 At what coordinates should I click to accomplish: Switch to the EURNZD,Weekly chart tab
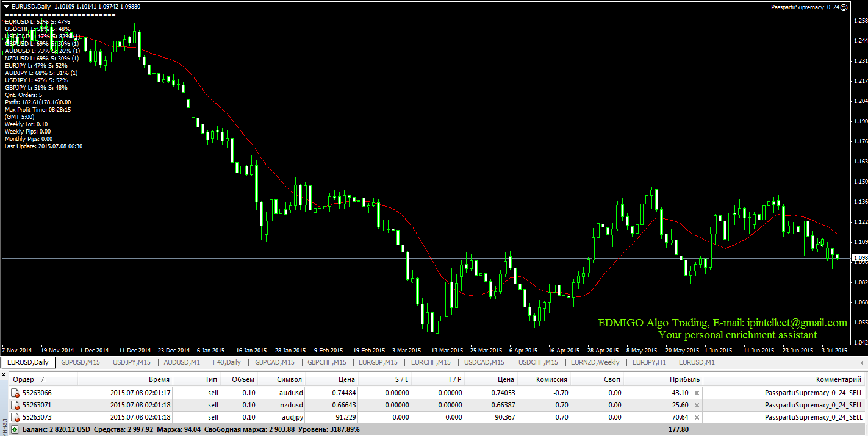click(595, 362)
